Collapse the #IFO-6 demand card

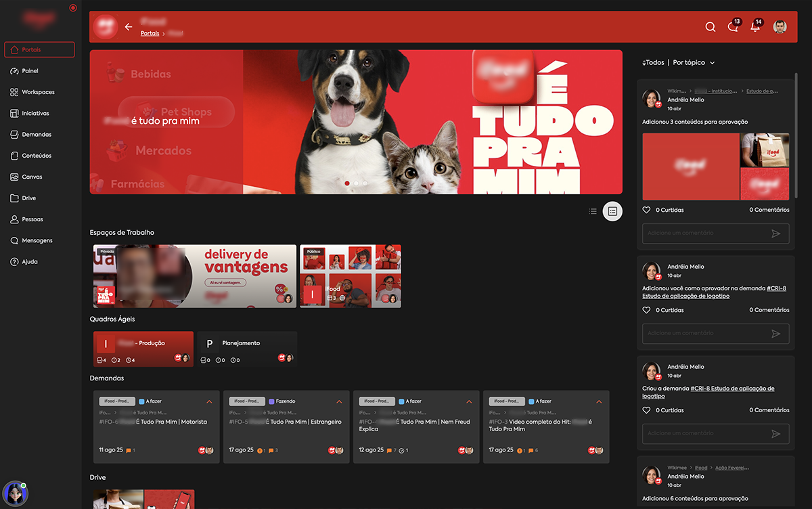[209, 401]
